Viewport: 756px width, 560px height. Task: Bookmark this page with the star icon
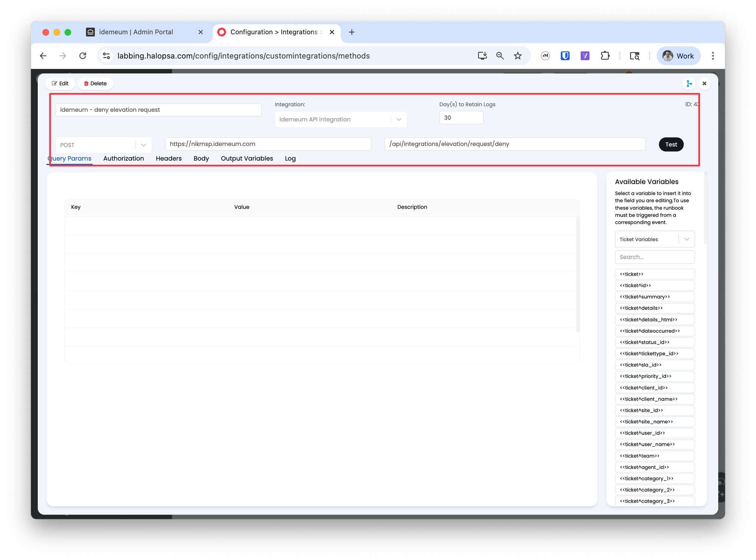[x=517, y=56]
